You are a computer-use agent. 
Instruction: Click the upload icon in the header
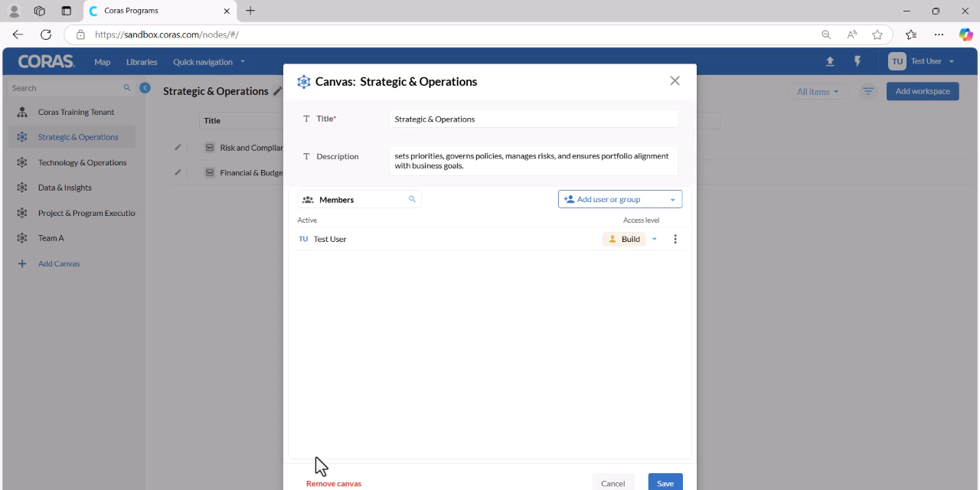click(x=830, y=62)
